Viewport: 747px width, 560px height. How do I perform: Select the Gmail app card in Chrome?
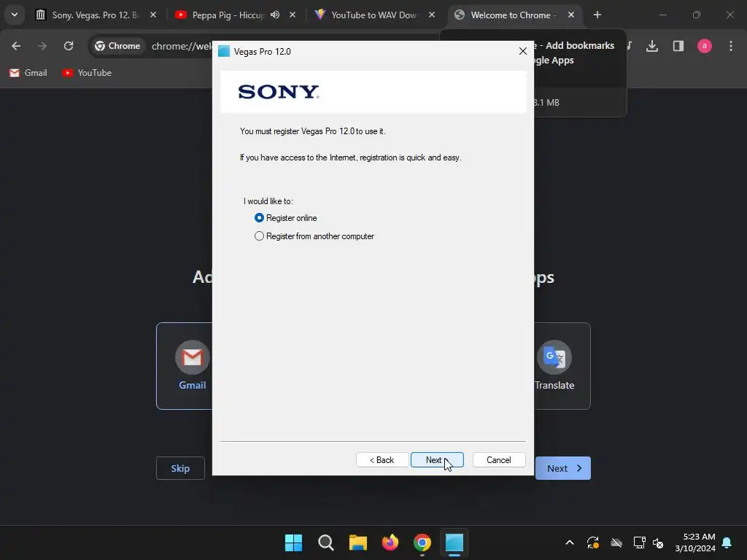coord(185,366)
